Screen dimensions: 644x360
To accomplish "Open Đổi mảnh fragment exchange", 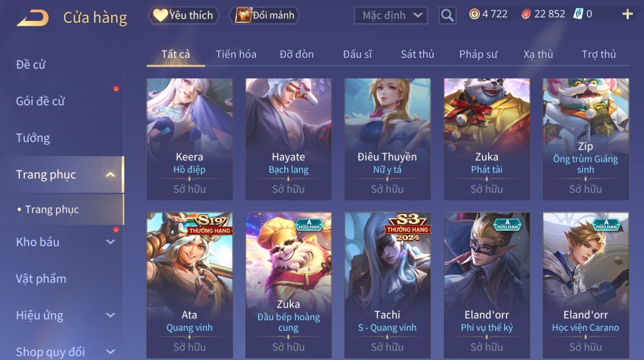I will pyautogui.click(x=264, y=15).
